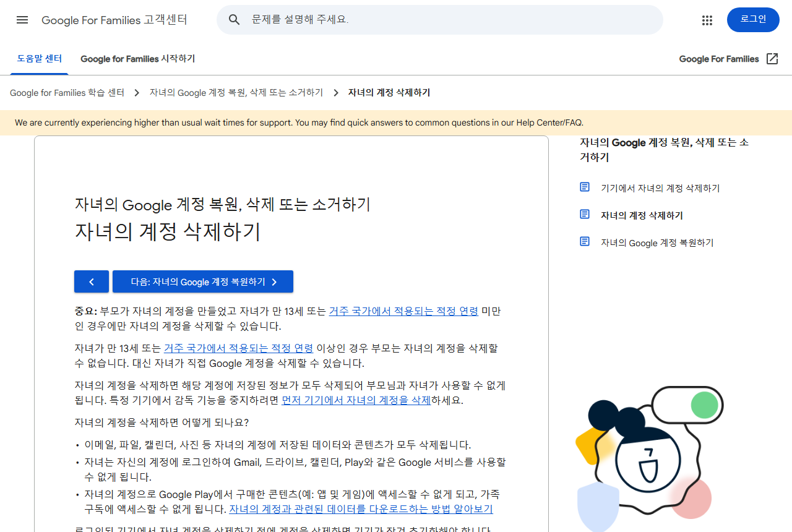Click article icon beside 기기에서 자녀의 계정 삭제하기
792x532 pixels.
(585, 187)
